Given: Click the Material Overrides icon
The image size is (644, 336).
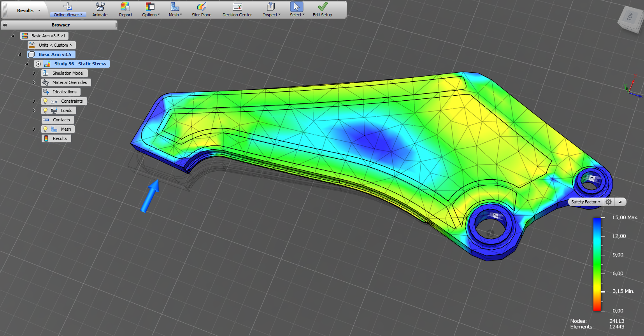Looking at the screenshot, I should (46, 82).
